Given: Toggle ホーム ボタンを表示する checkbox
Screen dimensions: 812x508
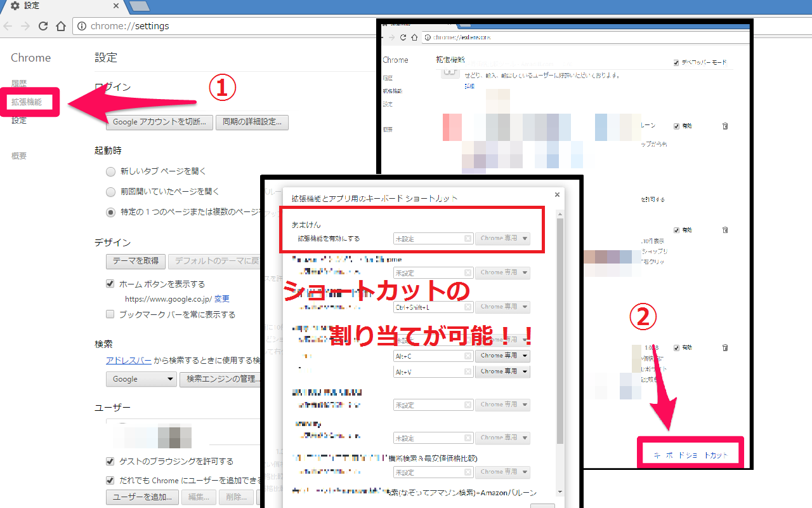Looking at the screenshot, I should (110, 284).
